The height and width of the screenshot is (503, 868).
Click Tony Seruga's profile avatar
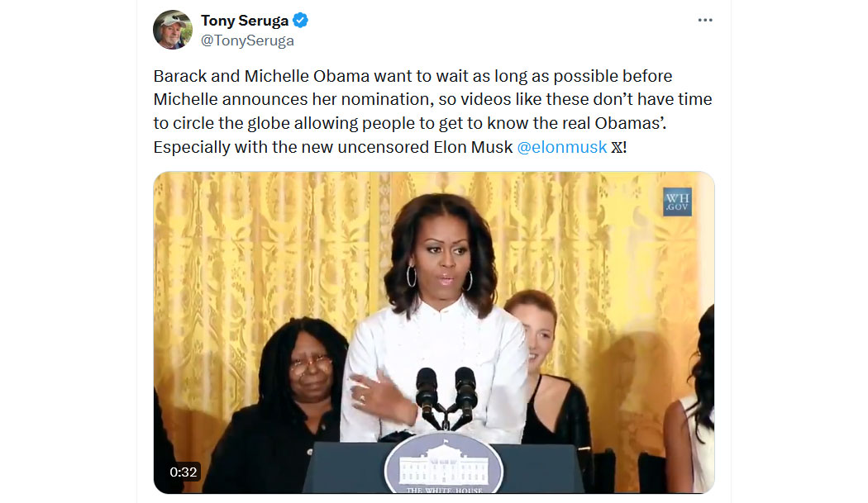coord(173,30)
